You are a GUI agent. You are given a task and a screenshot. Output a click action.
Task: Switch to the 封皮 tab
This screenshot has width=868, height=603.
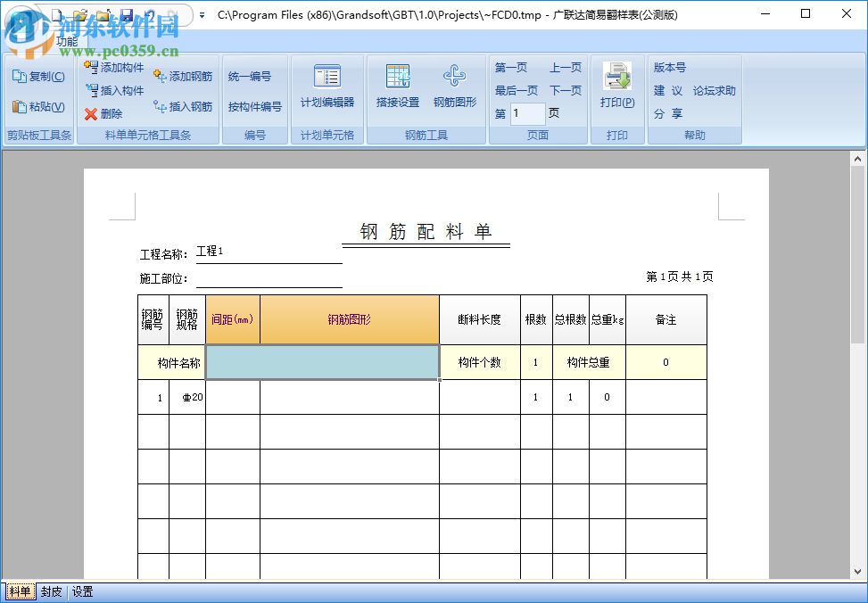point(51,591)
